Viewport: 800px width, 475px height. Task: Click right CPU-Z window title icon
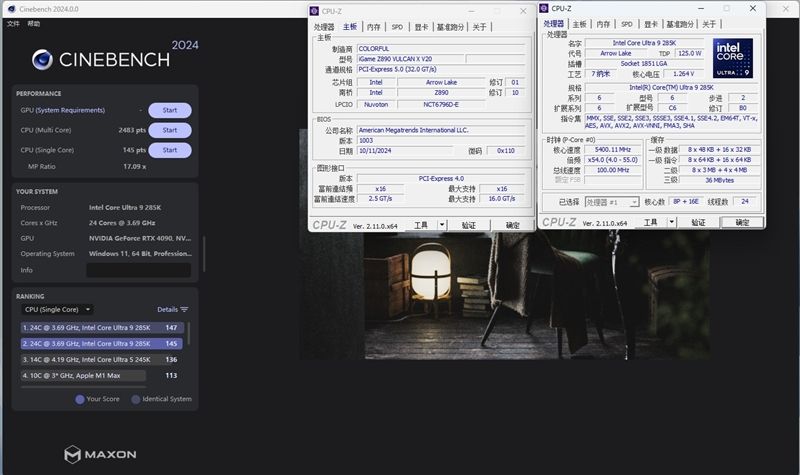tap(544, 8)
